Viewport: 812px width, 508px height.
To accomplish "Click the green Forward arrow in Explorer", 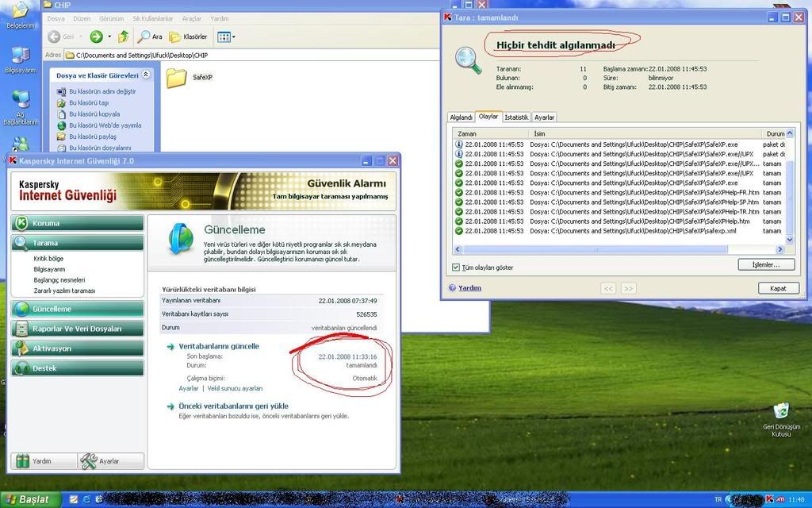I will 96,37.
